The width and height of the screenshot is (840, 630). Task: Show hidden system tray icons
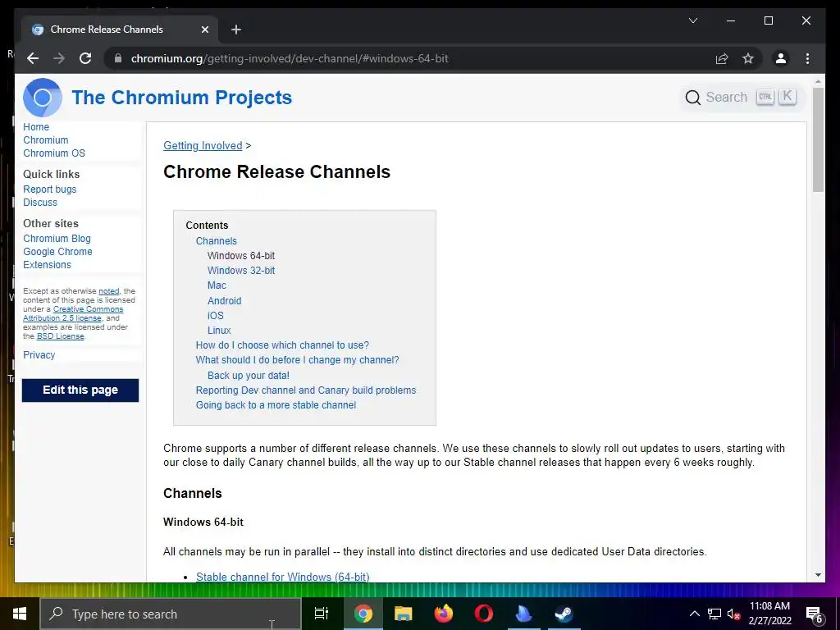[694, 614]
